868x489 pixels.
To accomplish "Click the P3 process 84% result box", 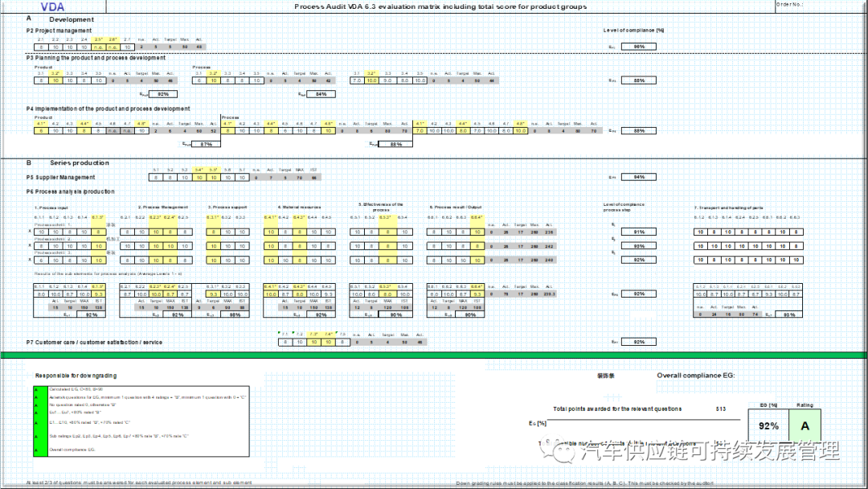I will 321,94.
